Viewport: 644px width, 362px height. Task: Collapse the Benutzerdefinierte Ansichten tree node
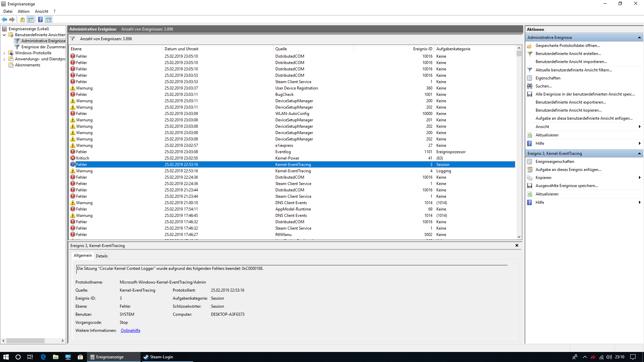4,35
